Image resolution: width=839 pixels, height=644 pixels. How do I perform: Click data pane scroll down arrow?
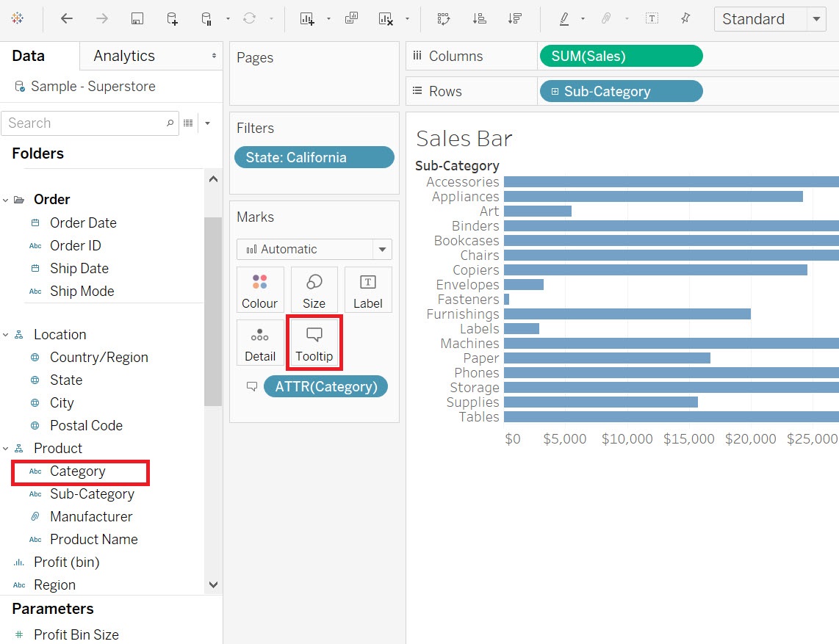click(213, 585)
